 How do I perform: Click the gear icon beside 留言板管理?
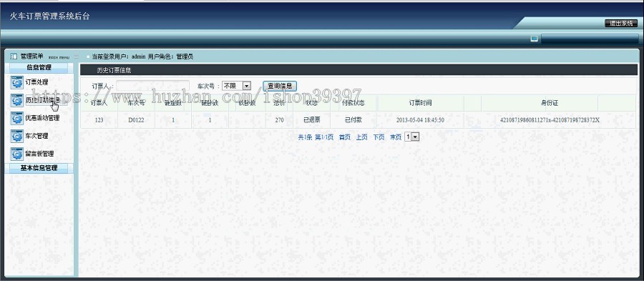click(x=17, y=154)
